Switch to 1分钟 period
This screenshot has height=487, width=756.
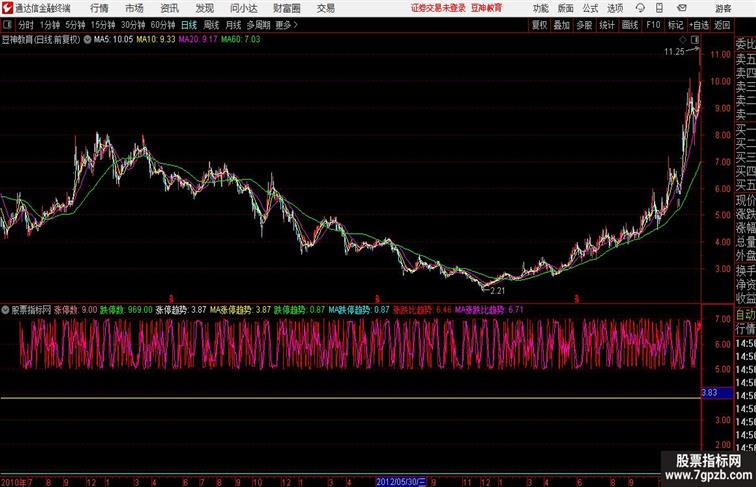pyautogui.click(x=50, y=25)
